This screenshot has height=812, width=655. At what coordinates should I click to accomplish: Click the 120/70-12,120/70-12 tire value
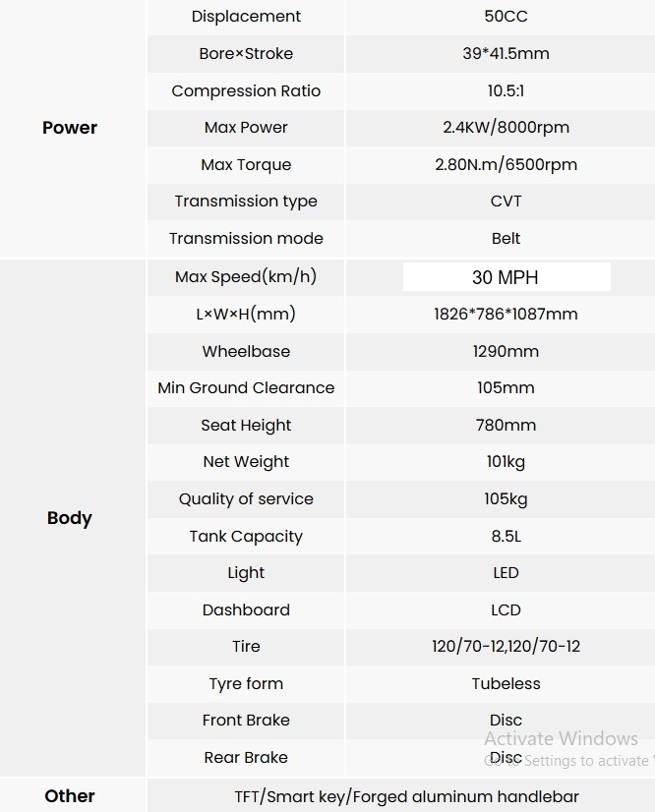pyautogui.click(x=506, y=647)
